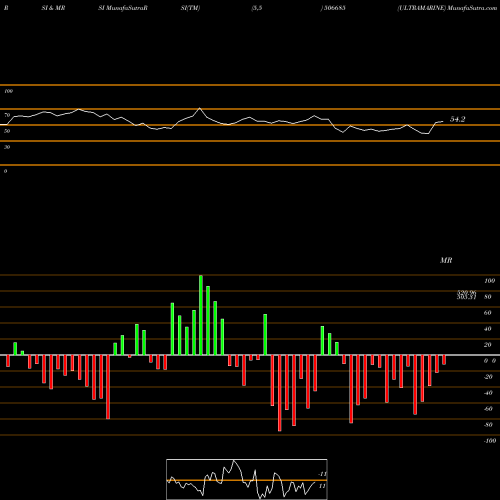Click the tallest green MR histogram bar
500x500 pixels.
[201, 315]
